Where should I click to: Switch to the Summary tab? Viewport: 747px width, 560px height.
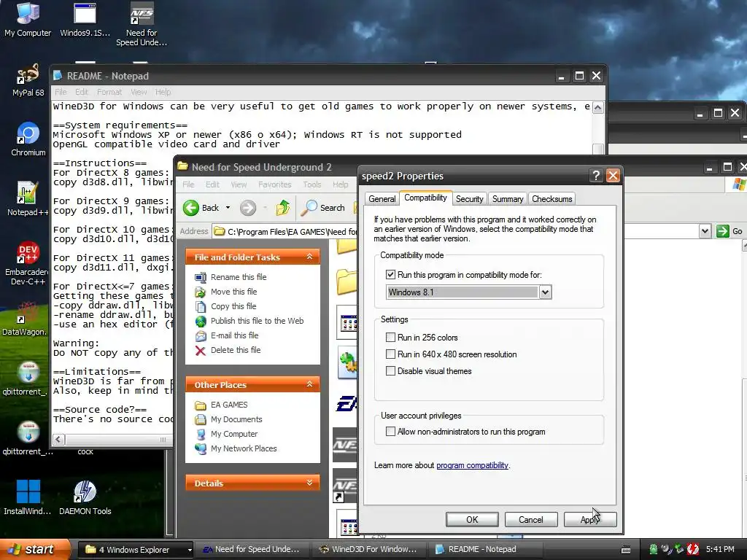coord(508,199)
